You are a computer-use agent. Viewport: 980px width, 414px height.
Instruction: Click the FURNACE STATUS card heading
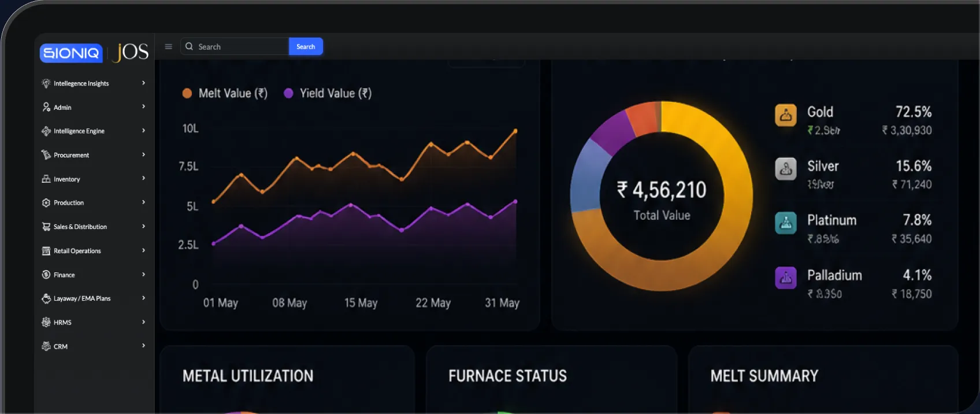click(x=508, y=376)
